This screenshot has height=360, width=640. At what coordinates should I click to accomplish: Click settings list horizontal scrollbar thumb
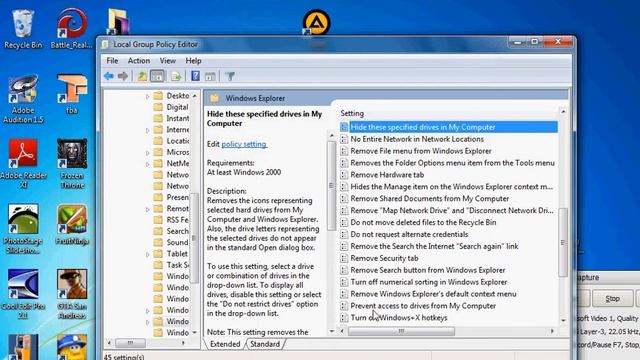401,331
